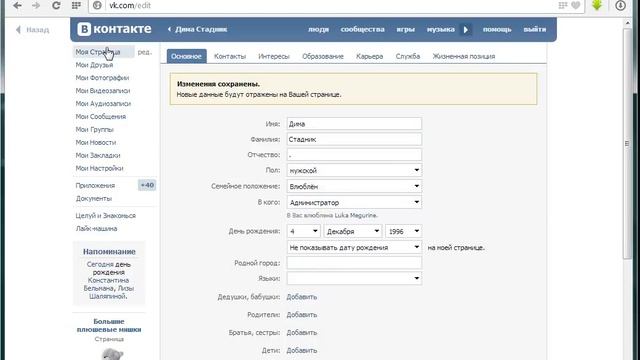The height and width of the screenshot is (360, 640).
Task: Open Мои Аудиозаписи in sidebar
Action: coord(103,104)
